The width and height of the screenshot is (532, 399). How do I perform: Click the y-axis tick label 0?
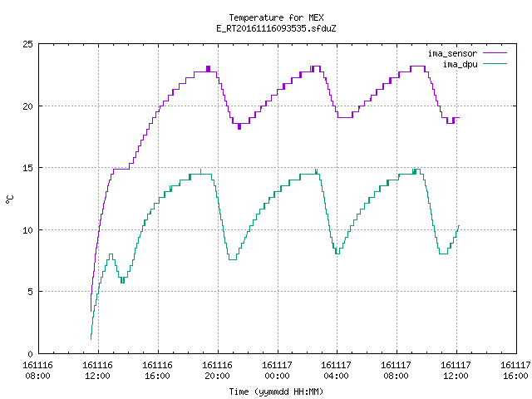30,354
